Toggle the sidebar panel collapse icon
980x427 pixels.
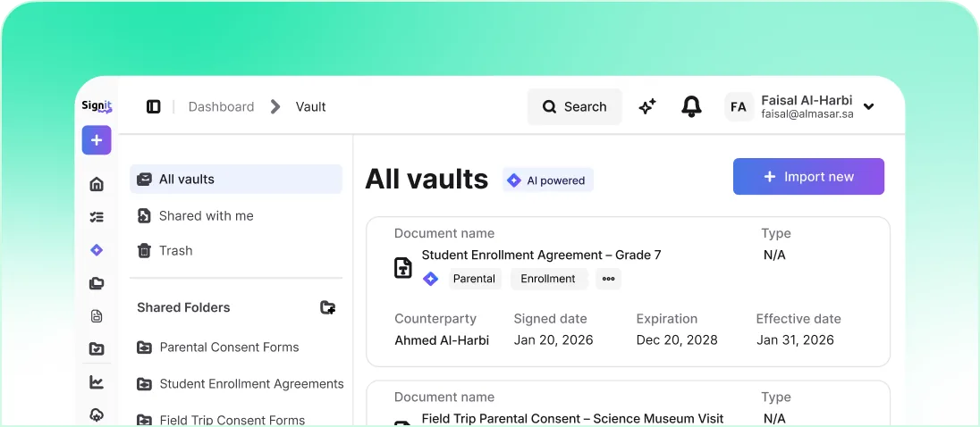coord(154,107)
